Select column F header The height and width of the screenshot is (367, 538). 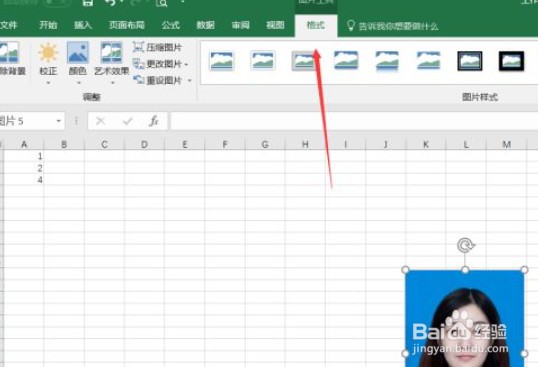pos(225,144)
